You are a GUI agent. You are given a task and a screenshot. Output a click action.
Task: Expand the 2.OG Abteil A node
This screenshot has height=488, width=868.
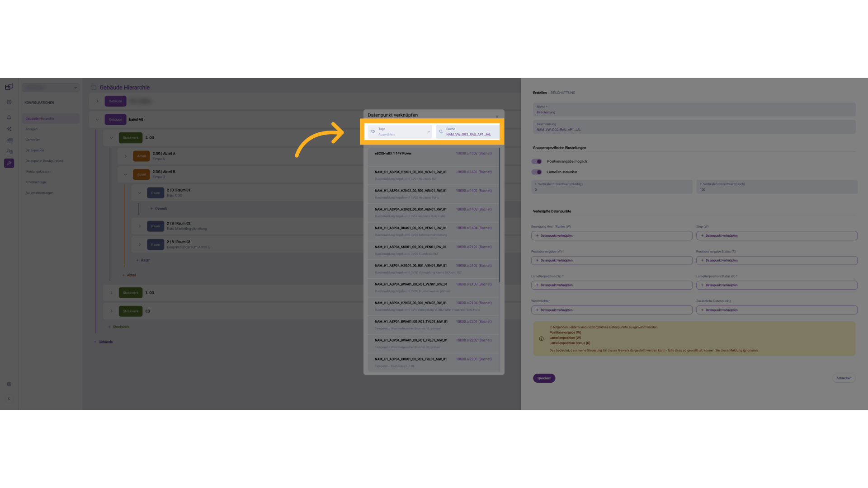126,156
